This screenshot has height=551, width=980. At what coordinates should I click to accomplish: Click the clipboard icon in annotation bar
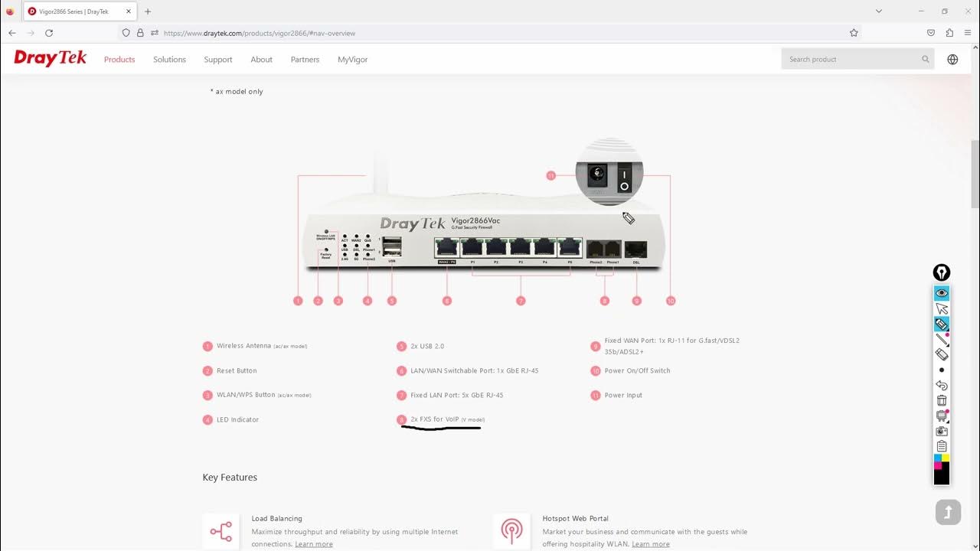point(942,446)
